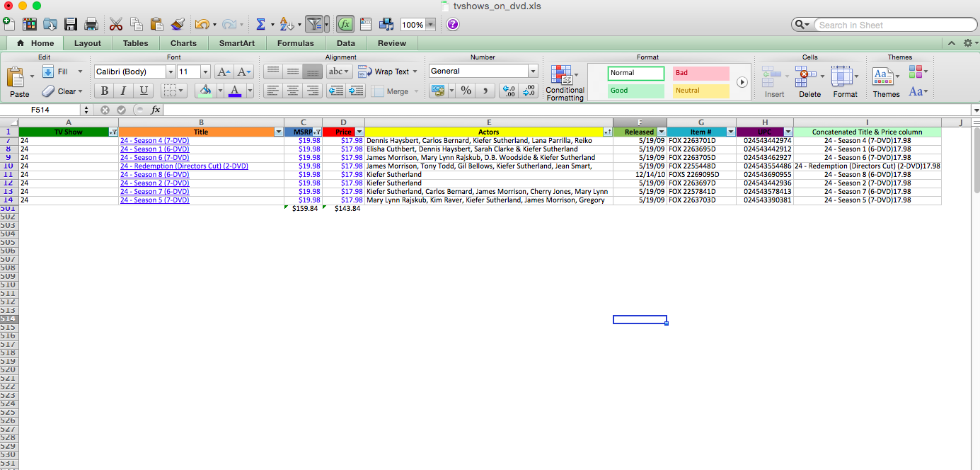Toggle the Filter funnel button
This screenshot has width=980, height=470.
[x=313, y=24]
